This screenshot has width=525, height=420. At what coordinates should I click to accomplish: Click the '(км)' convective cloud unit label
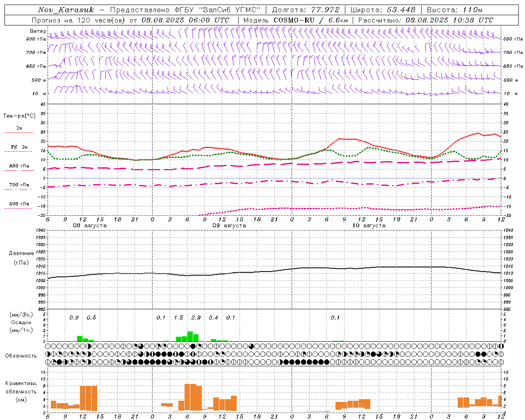click(x=21, y=399)
